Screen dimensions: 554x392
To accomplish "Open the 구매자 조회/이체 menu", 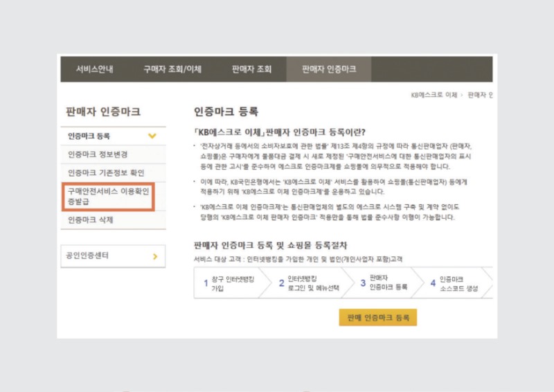I will click(172, 69).
